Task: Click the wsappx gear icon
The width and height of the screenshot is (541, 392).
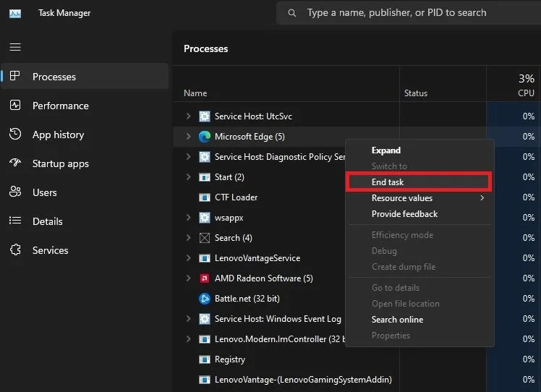Action: coord(205,218)
